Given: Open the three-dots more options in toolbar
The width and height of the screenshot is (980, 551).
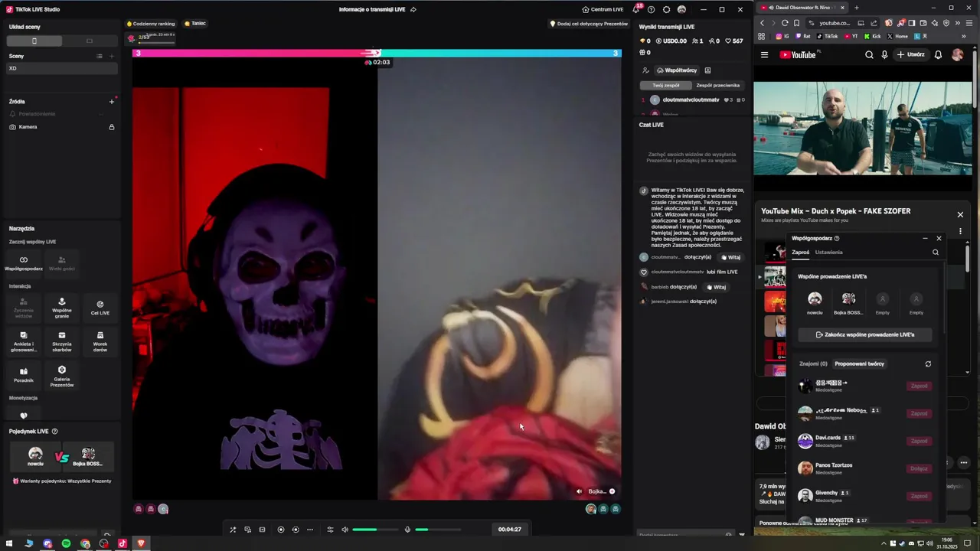Looking at the screenshot, I should (x=310, y=530).
